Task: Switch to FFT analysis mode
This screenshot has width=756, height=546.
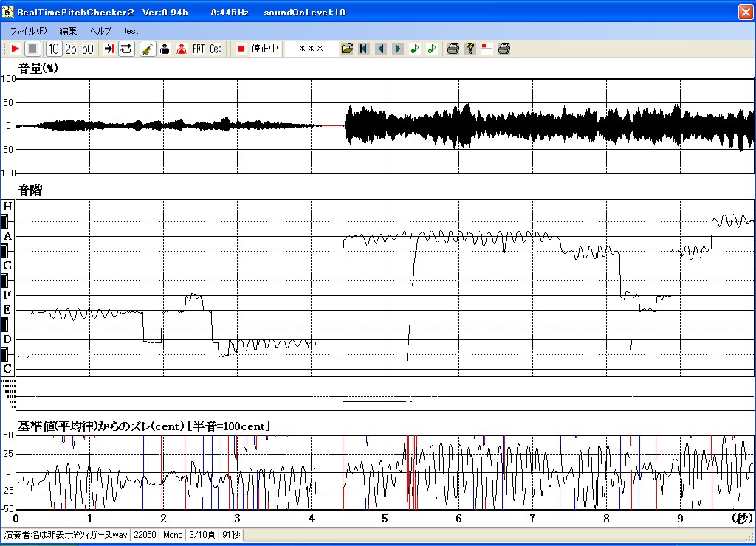Action: tap(199, 49)
